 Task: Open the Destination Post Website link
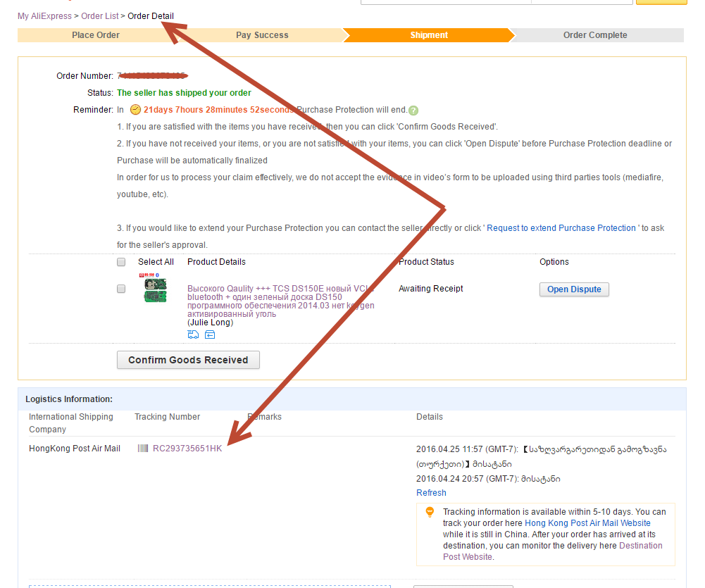[x=553, y=551]
